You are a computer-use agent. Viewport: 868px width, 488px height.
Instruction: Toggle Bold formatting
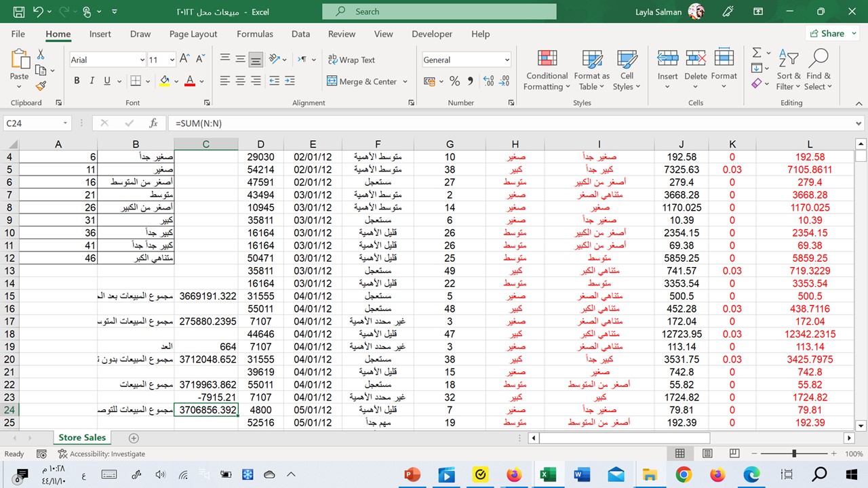pyautogui.click(x=77, y=81)
